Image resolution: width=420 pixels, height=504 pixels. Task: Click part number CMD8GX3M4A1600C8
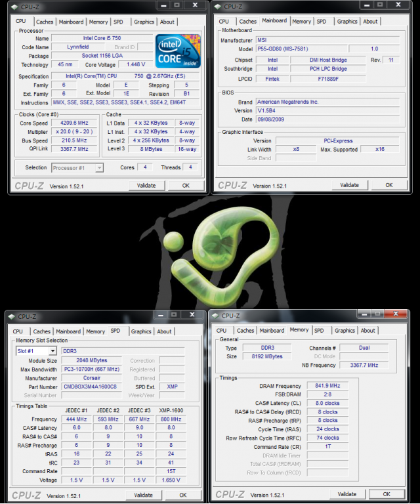pos(92,387)
